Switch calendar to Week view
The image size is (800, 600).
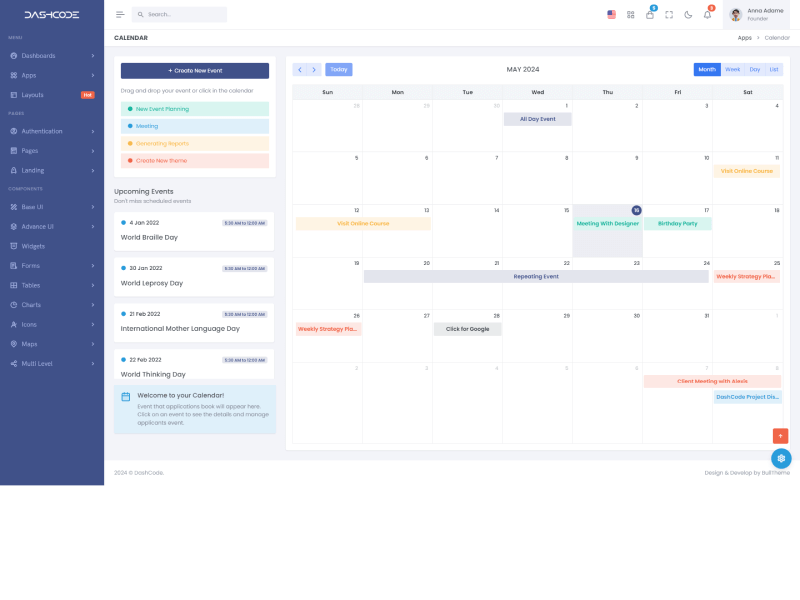coord(732,69)
